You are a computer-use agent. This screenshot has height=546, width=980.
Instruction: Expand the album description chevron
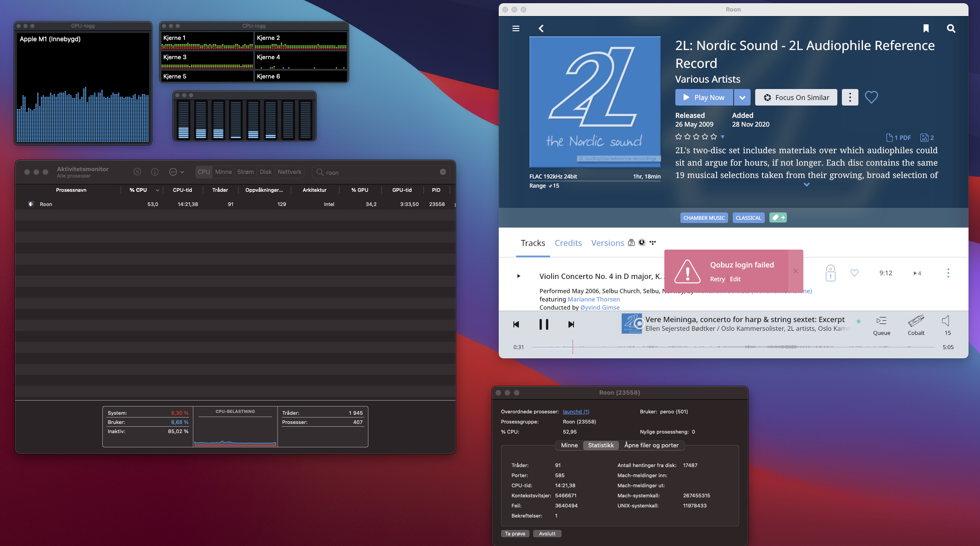coord(807,185)
